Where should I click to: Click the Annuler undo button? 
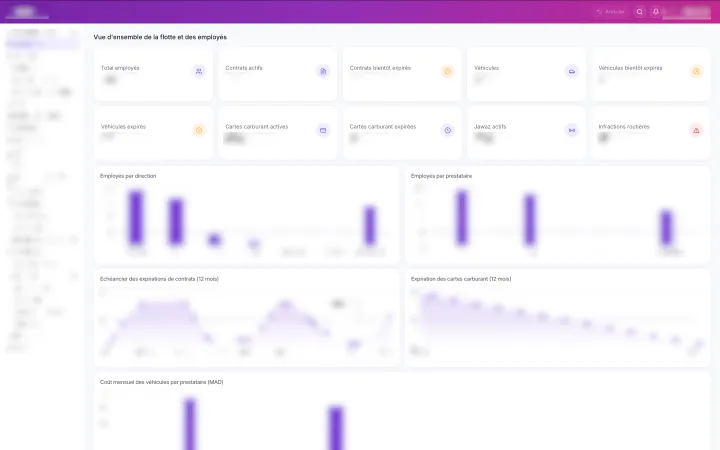tap(611, 12)
